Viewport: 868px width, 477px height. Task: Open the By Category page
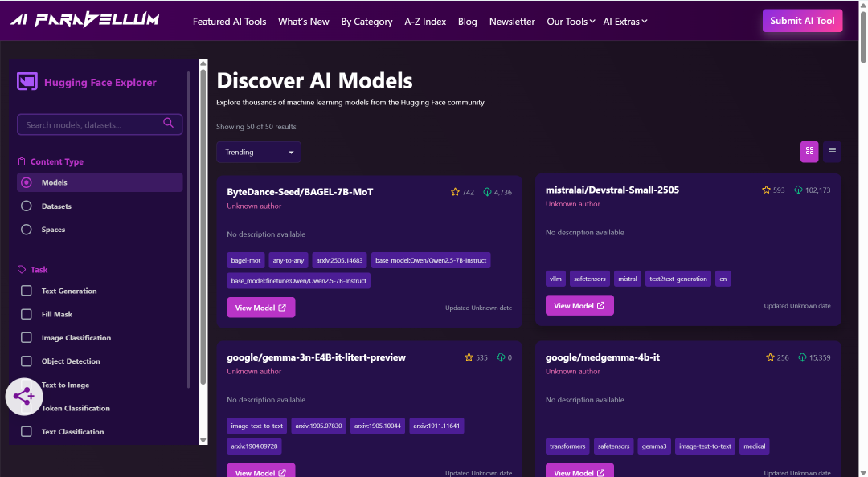click(x=366, y=22)
